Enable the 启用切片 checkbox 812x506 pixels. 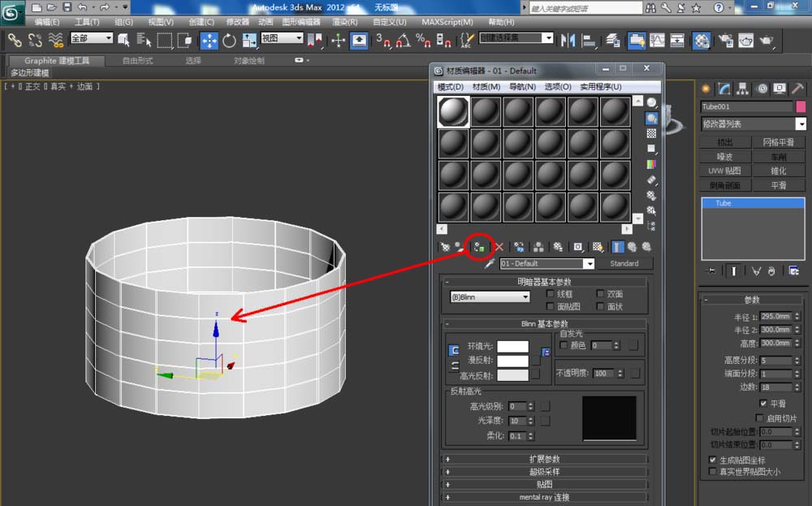[x=759, y=418]
